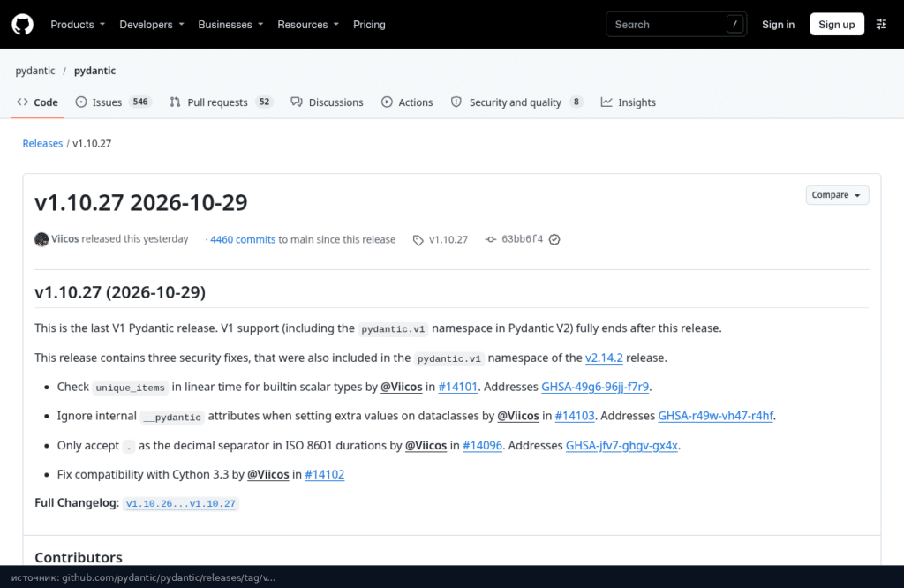The image size is (904, 588).
Task: Open advisory GHSA-49g6-96jj-f7r9
Action: pos(595,387)
